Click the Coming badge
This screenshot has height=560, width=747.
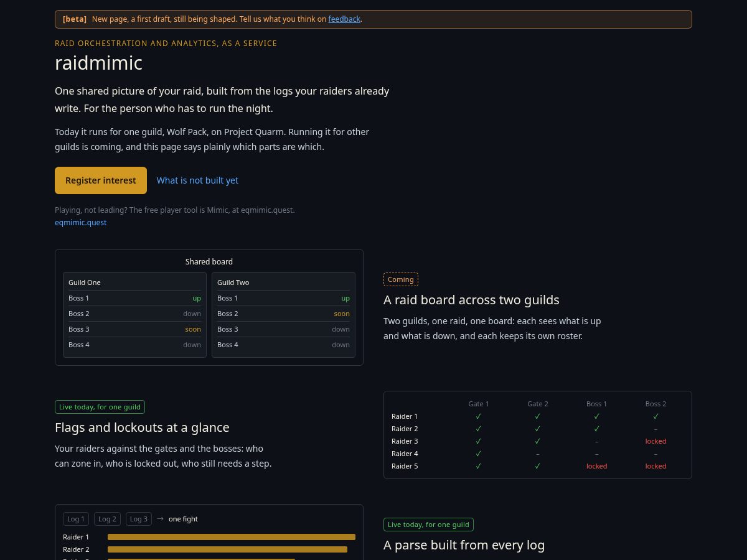coord(401,279)
